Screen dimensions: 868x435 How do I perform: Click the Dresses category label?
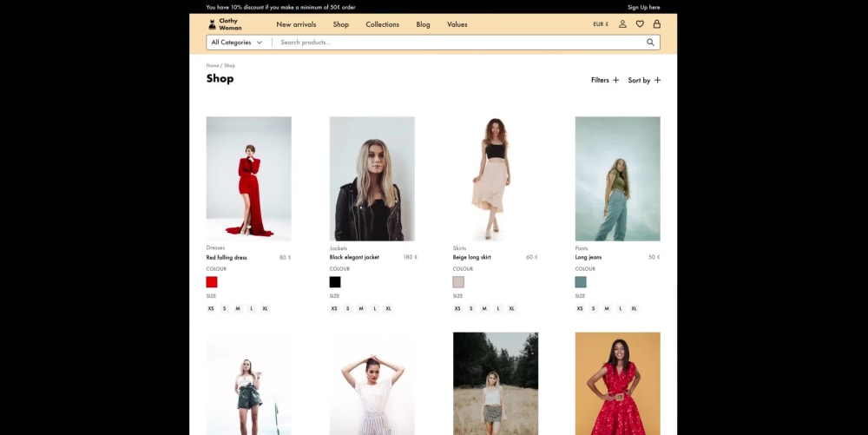pos(215,248)
